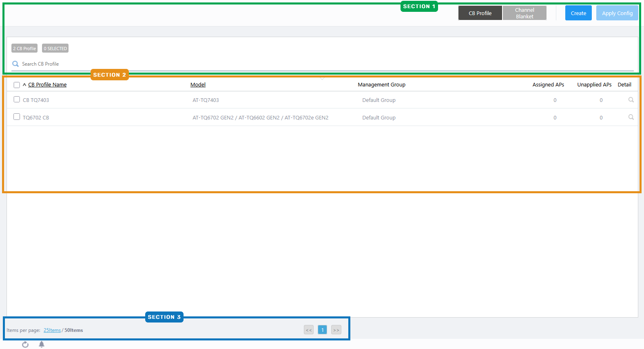This screenshot has height=349, width=644.
Task: Open the notification bell icon
Action: coord(42,345)
